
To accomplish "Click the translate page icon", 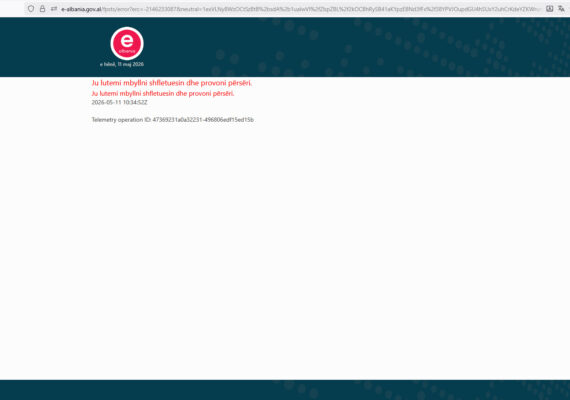I will (561, 9).
